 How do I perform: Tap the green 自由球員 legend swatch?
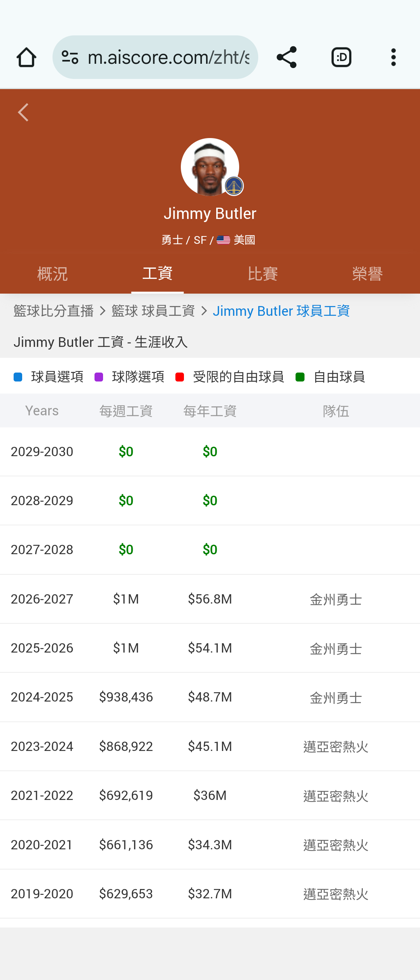(300, 377)
